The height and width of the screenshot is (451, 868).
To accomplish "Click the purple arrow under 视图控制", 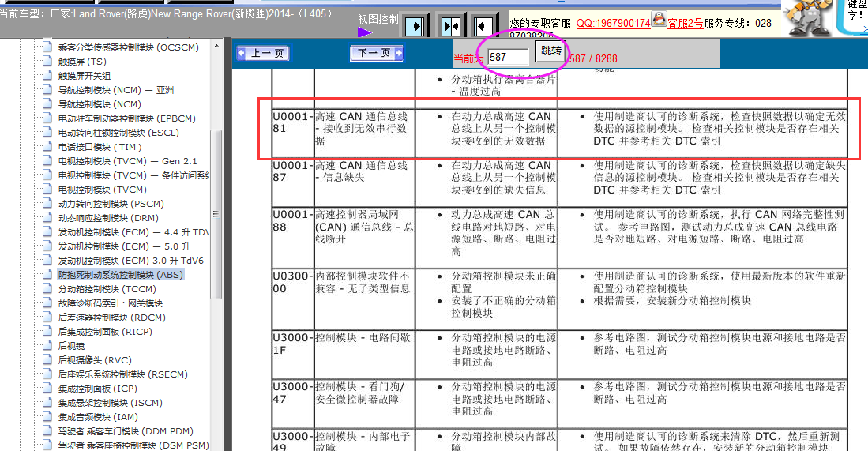I will (x=365, y=32).
